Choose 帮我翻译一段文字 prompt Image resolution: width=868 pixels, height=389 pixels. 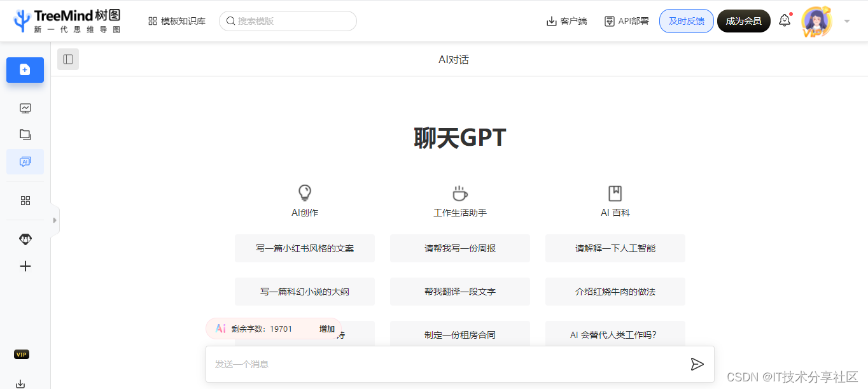pyautogui.click(x=460, y=292)
